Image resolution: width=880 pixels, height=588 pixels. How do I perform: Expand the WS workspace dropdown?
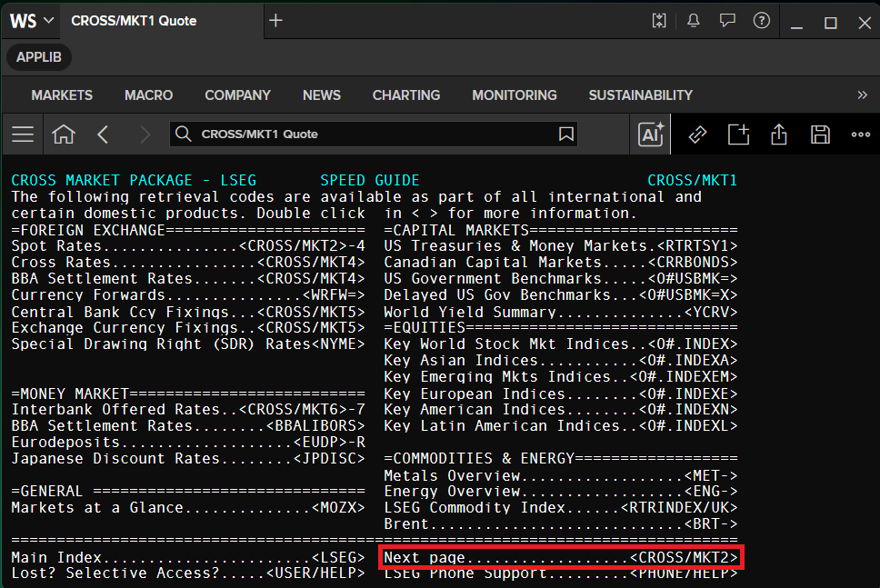32,21
